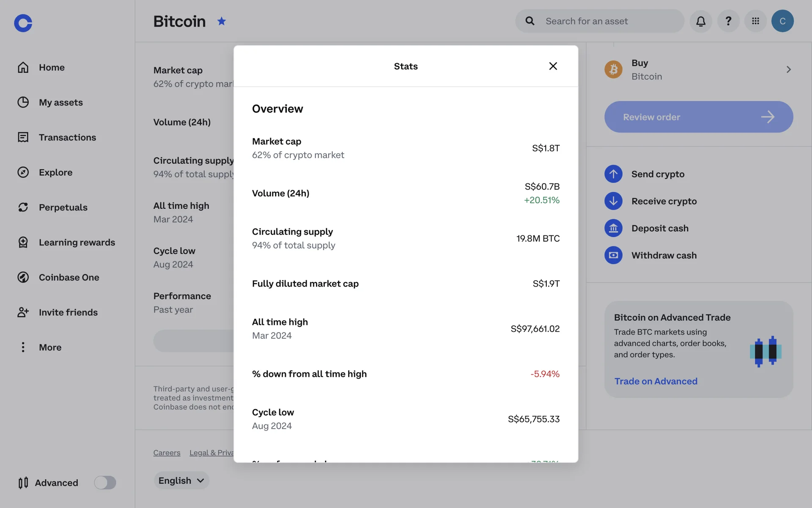Expand the Buy Bitcoin chevron

tap(788, 69)
